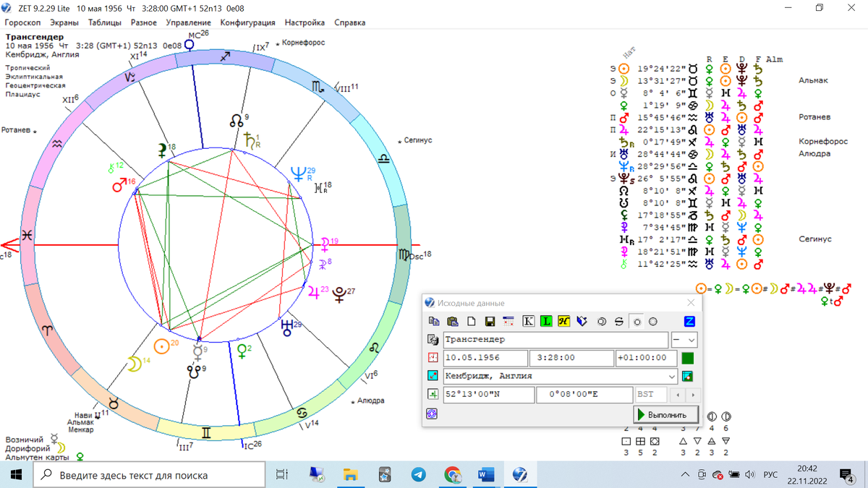Click Альмутен карты label
The width and height of the screenshot is (868, 488).
pyautogui.click(x=37, y=457)
